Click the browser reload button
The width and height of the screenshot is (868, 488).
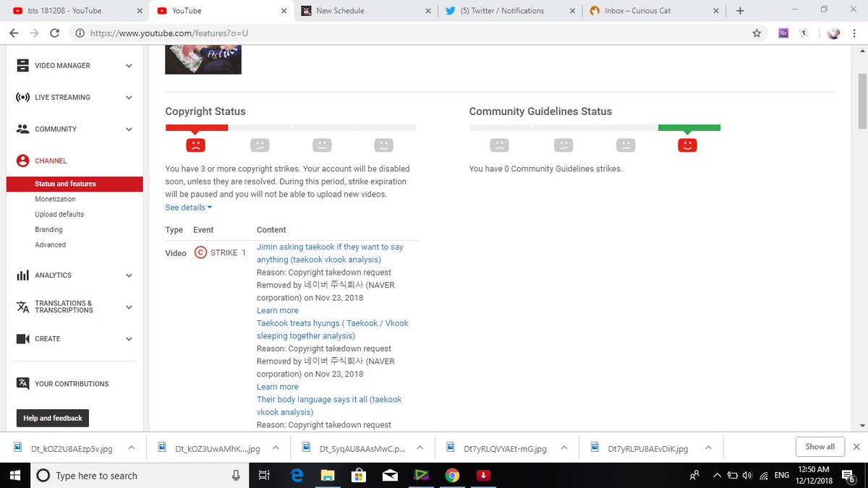pyautogui.click(x=55, y=33)
